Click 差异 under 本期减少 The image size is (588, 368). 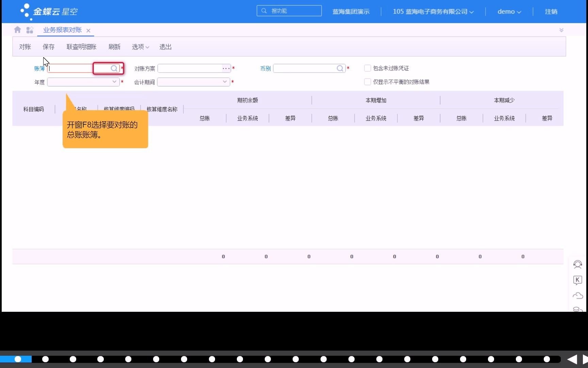pyautogui.click(x=547, y=118)
